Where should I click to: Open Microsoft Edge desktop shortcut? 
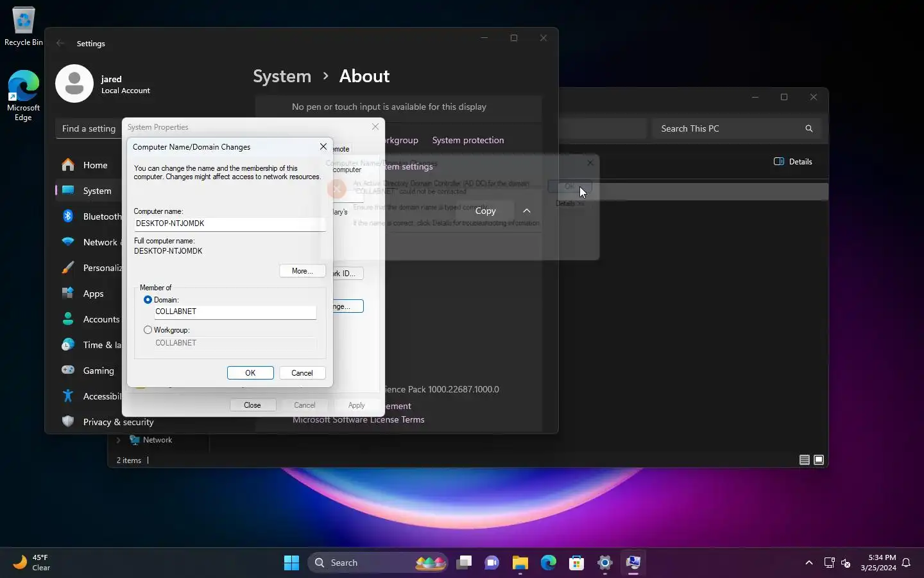pyautogui.click(x=24, y=95)
